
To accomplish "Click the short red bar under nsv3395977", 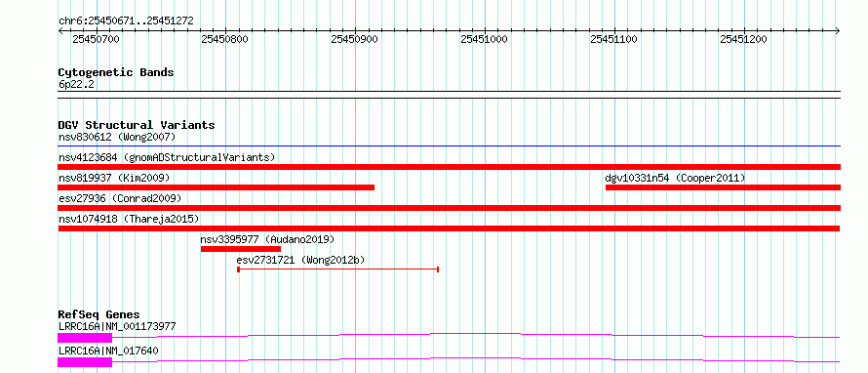I will click(241, 249).
